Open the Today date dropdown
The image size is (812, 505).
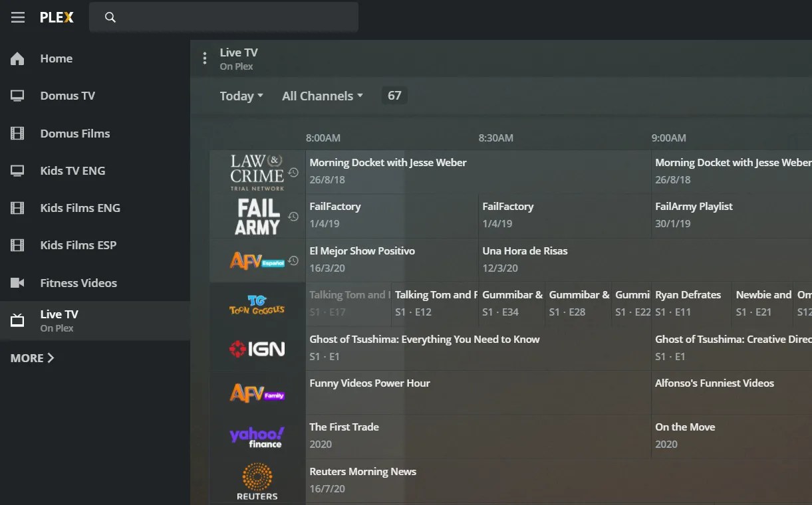(x=241, y=96)
